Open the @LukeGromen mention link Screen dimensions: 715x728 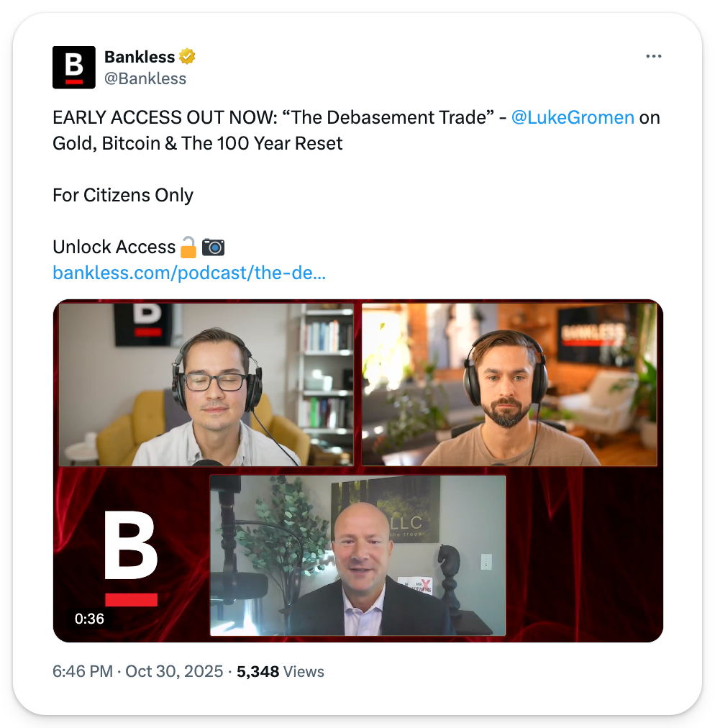coord(573,117)
